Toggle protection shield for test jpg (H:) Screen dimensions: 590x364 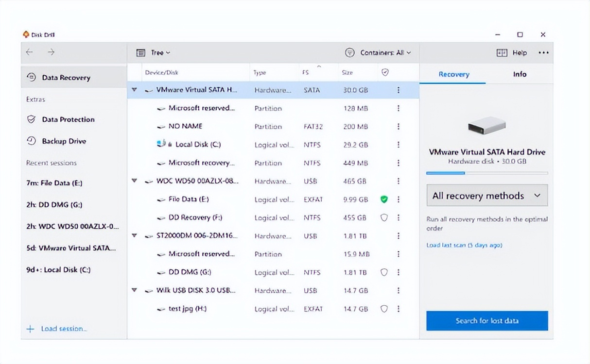(x=384, y=309)
